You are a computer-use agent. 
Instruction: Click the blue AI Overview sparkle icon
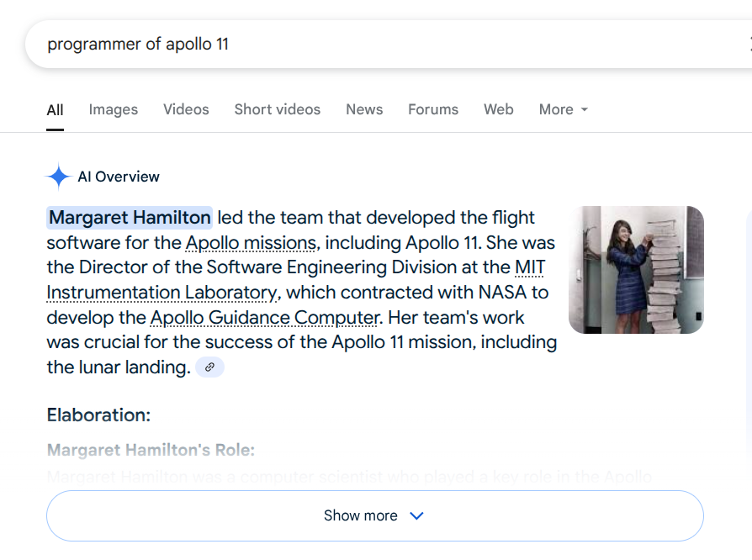(x=58, y=177)
